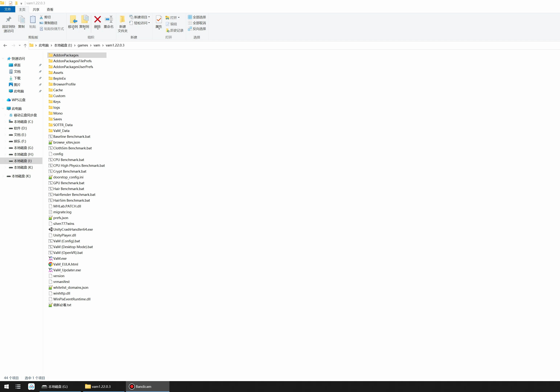The width and height of the screenshot is (560, 392).
Task: Select 软件 (D:) drive in navigation pane
Action: click(x=20, y=128)
